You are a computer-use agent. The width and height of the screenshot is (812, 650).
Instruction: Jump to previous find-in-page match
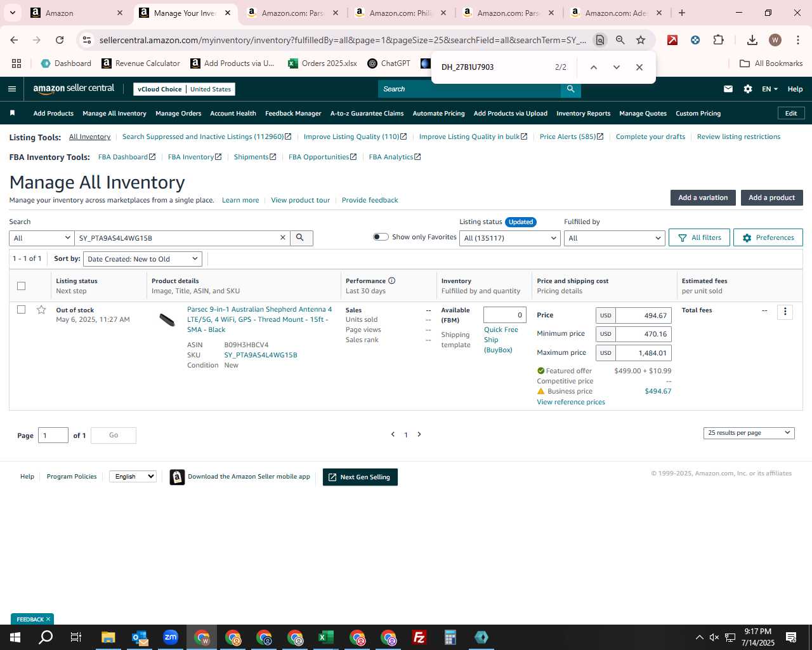(594, 67)
